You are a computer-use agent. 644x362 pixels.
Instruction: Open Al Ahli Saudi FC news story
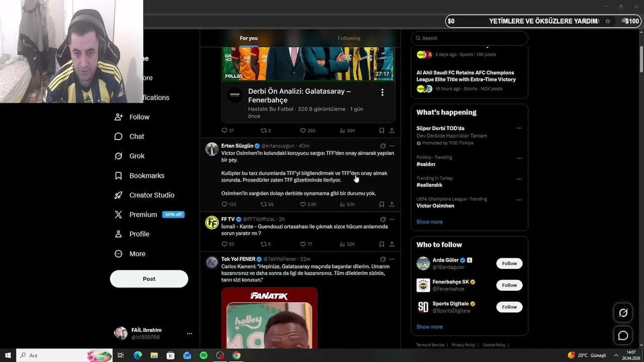pos(466,76)
